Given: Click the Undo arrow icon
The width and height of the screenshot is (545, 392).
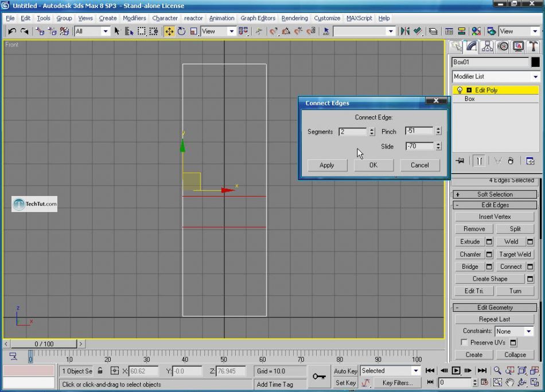Looking at the screenshot, I should (12, 32).
